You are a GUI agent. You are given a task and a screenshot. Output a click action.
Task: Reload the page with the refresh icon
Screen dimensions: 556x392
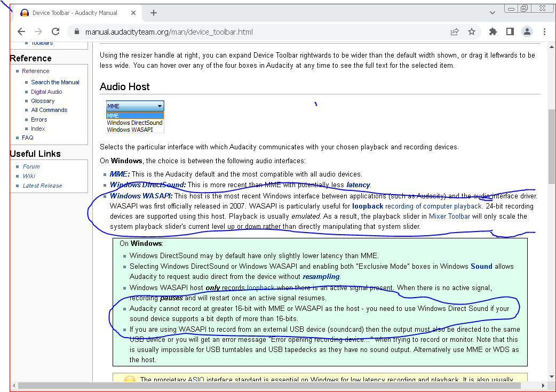click(55, 31)
